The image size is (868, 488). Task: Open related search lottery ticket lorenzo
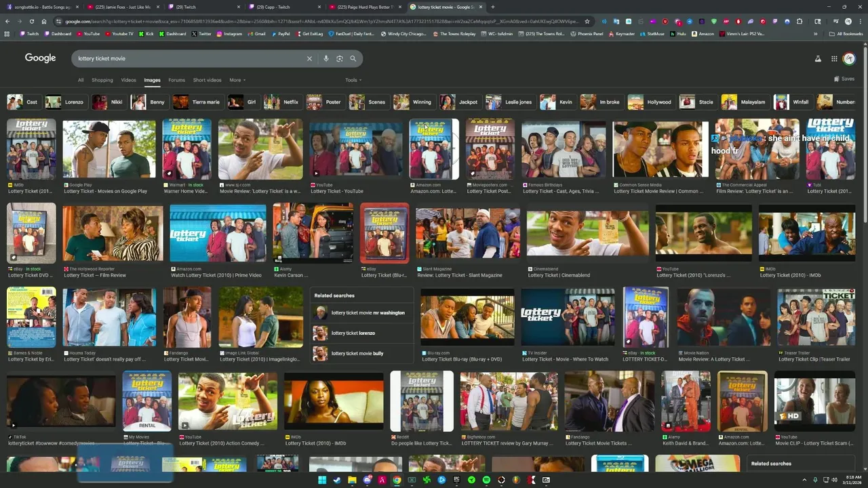[x=362, y=333]
